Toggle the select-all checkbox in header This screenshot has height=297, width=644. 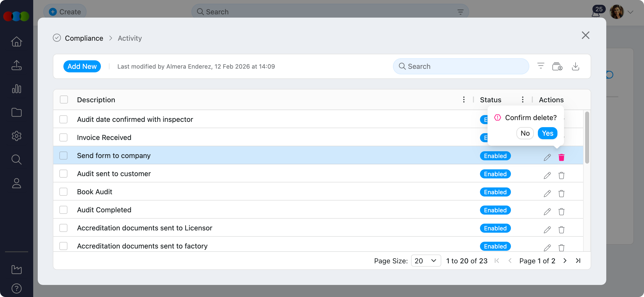pyautogui.click(x=64, y=100)
